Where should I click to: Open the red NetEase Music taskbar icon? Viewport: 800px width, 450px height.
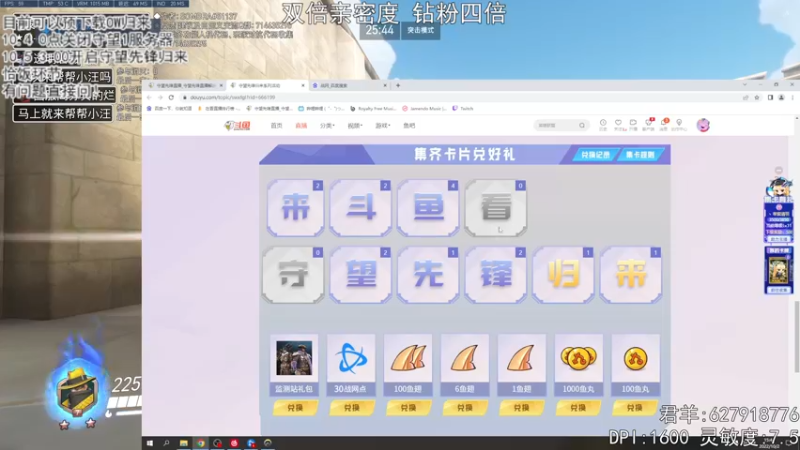click(234, 443)
